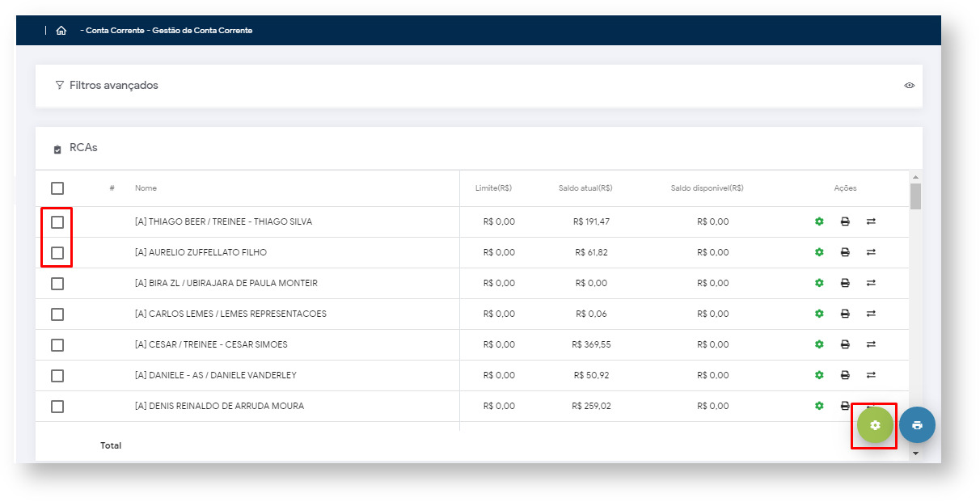Click the home icon in header
This screenshot has height=502, width=980.
(x=61, y=31)
